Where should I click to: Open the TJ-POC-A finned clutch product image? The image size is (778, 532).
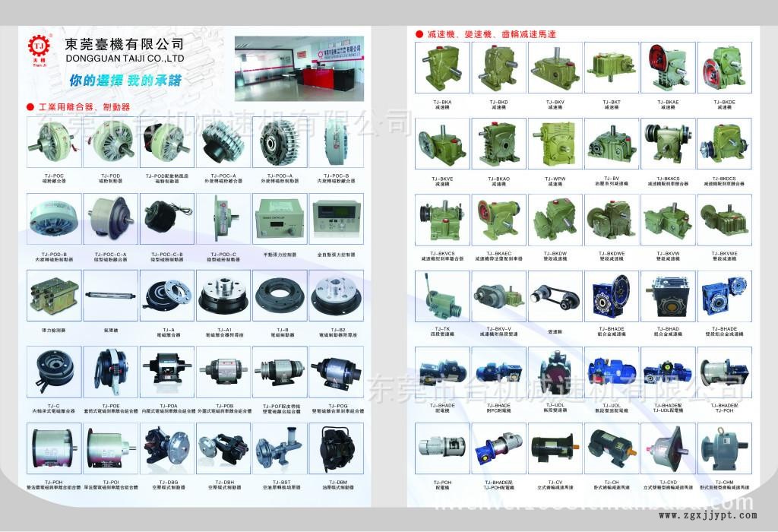[x=223, y=142]
